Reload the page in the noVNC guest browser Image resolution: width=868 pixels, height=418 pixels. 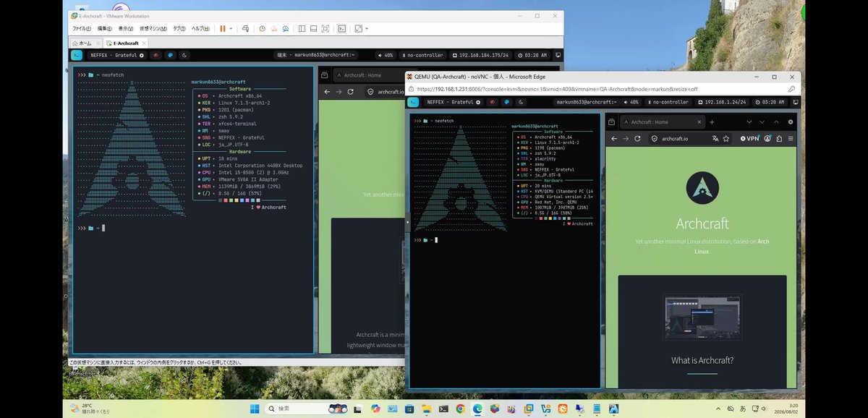coord(639,138)
